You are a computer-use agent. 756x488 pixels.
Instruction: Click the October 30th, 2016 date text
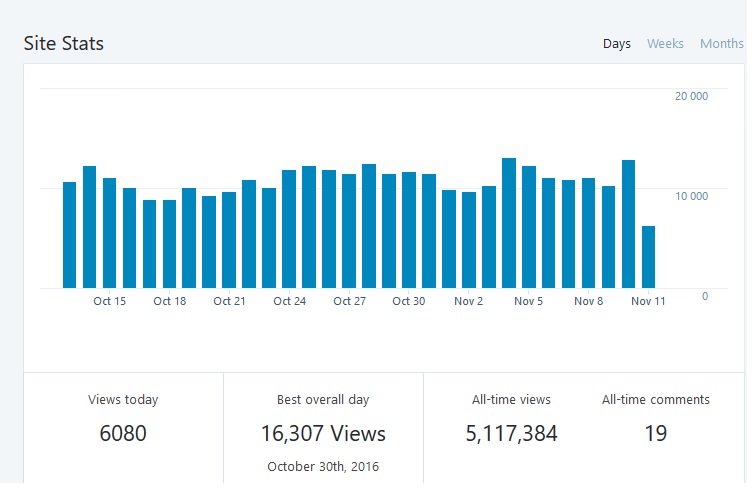(x=323, y=466)
